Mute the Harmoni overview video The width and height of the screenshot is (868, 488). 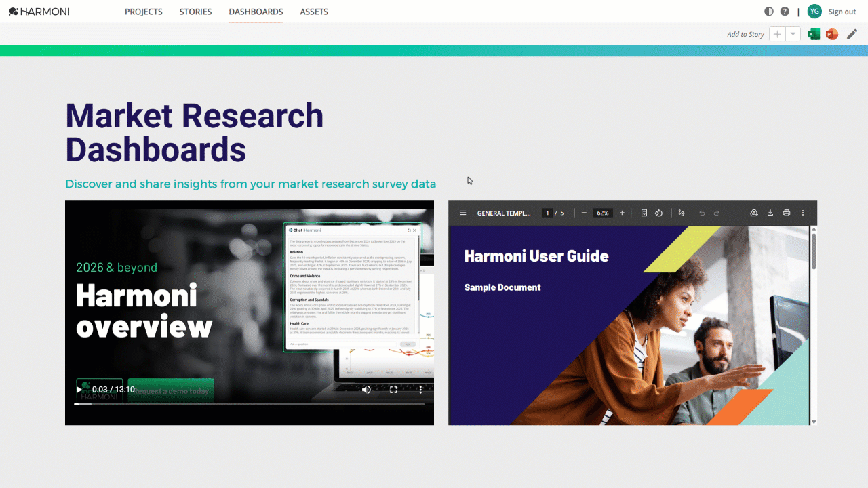click(x=366, y=390)
